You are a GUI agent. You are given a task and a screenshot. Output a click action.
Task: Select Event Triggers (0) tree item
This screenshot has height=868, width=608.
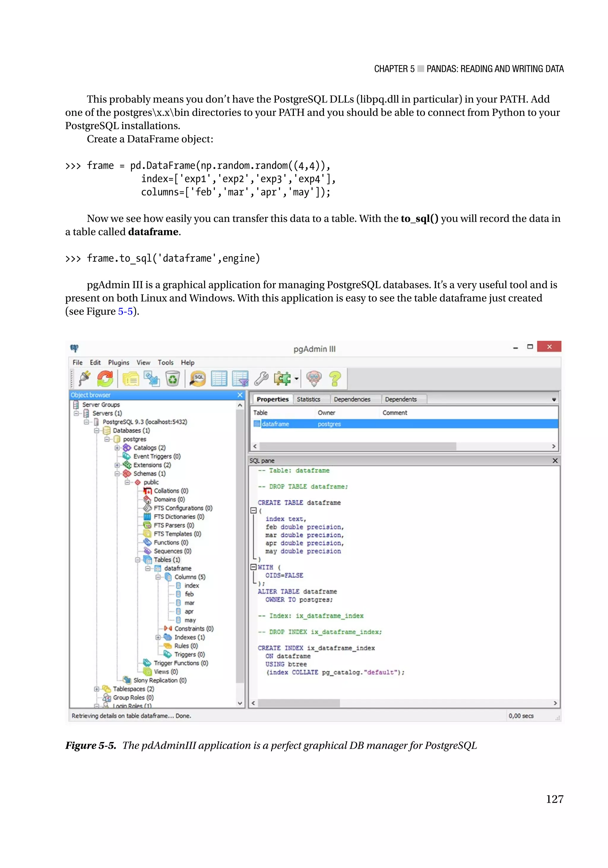[157, 456]
